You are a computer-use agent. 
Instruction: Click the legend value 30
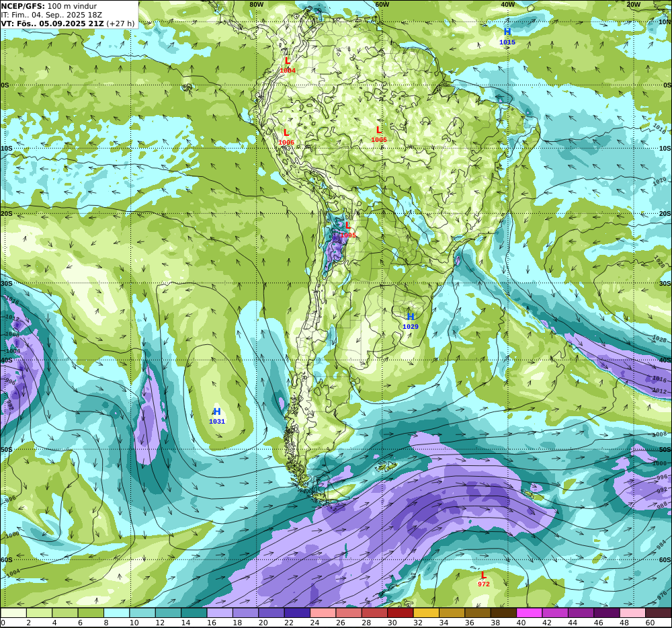pos(392,623)
